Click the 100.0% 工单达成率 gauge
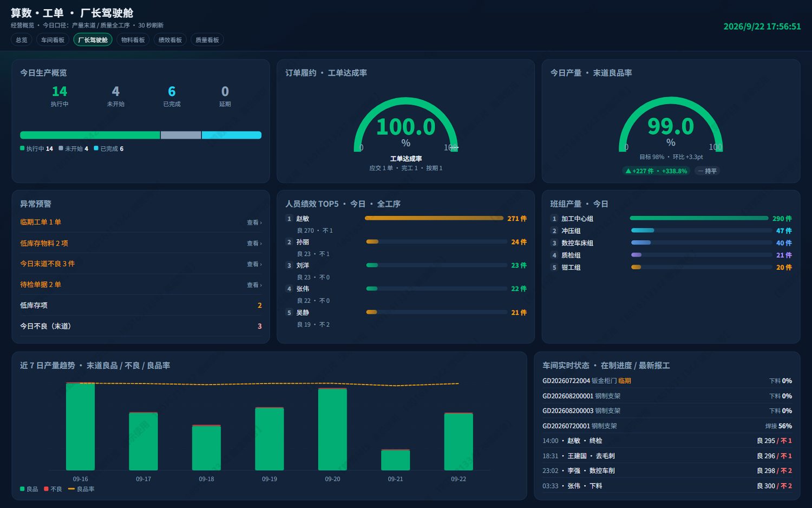This screenshot has height=508, width=812. click(406, 126)
